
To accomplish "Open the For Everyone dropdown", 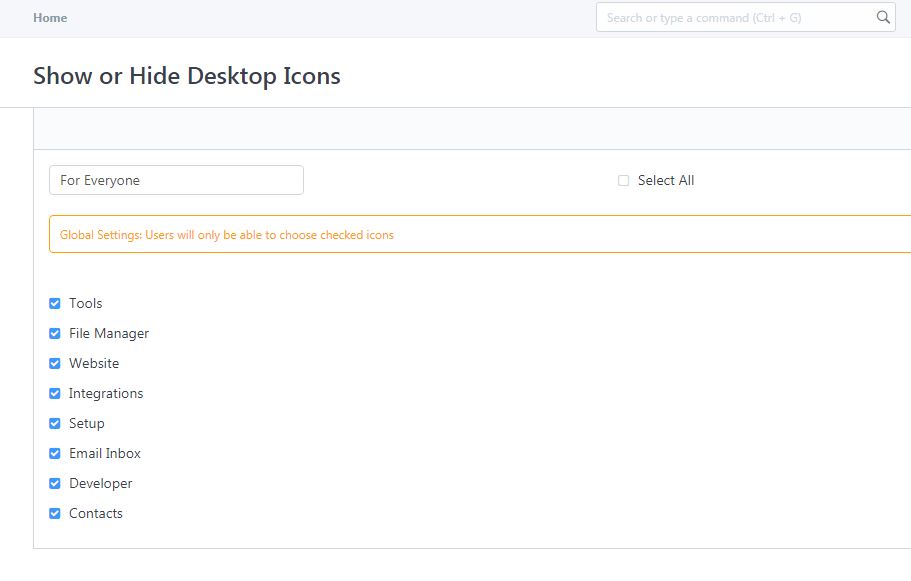I will coord(176,180).
